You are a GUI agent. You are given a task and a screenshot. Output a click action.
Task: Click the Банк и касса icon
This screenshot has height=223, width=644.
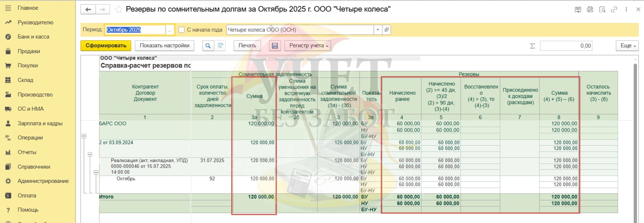pyautogui.click(x=8, y=37)
